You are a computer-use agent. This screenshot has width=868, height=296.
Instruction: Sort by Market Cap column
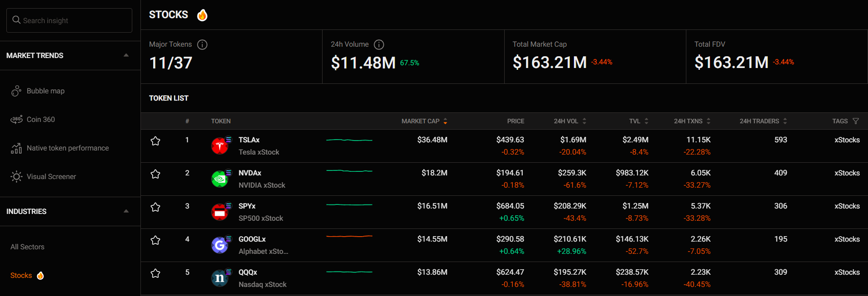pyautogui.click(x=424, y=121)
